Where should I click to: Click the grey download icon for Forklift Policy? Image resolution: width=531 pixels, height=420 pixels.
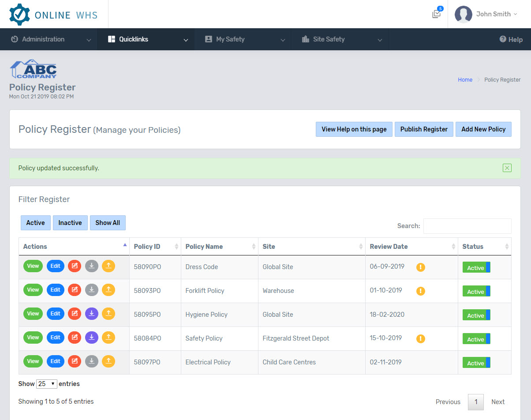pyautogui.click(x=91, y=290)
